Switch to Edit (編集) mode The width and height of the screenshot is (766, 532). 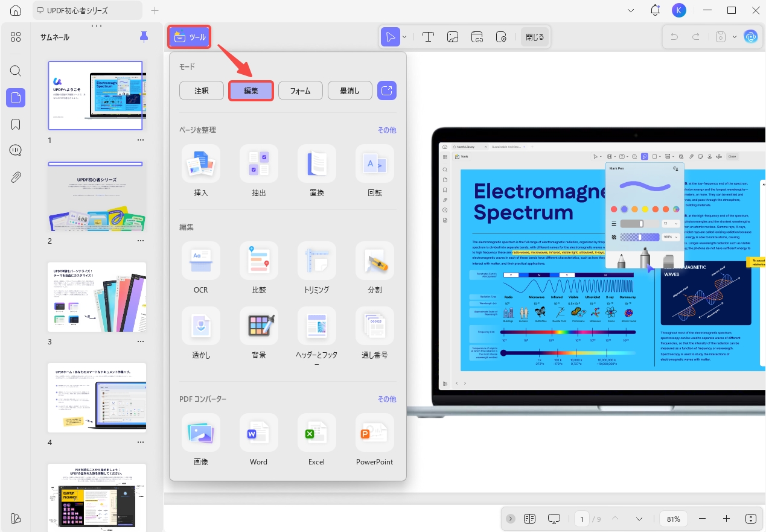click(251, 91)
